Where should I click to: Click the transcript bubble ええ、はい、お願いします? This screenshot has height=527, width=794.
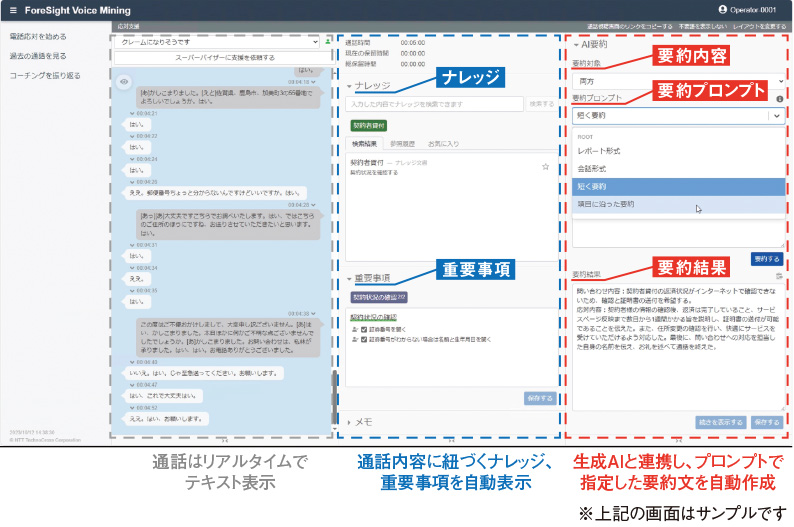point(166,419)
